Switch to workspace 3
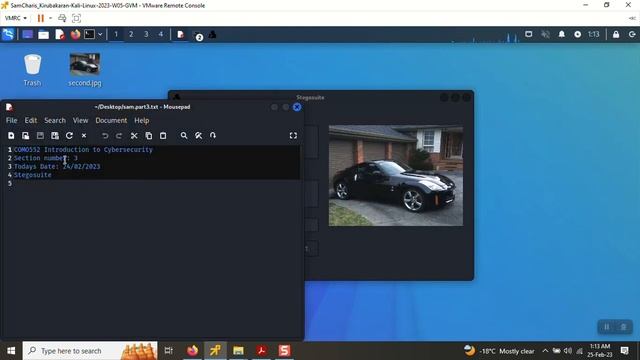 146,35
